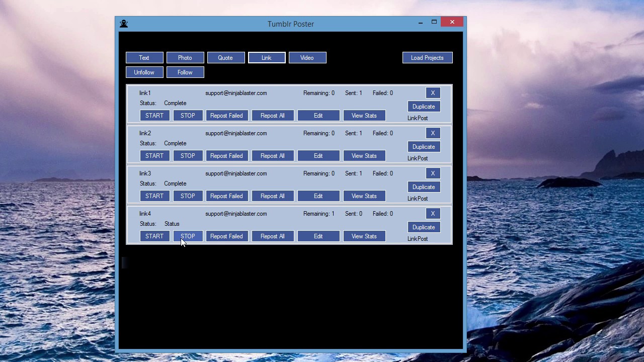Open the Video post type
The width and height of the screenshot is (644, 362).
pos(307,58)
